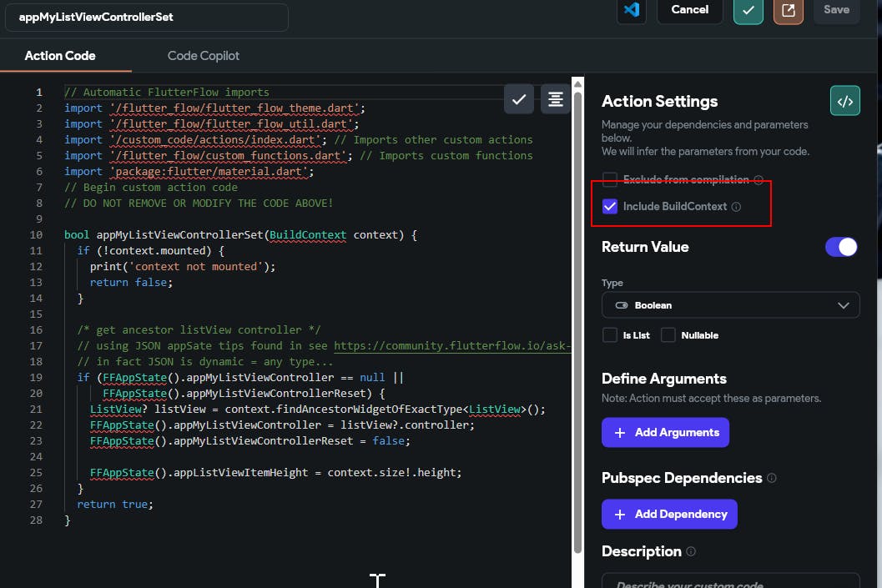
Task: Select the Action Code tab
Action: coord(60,56)
